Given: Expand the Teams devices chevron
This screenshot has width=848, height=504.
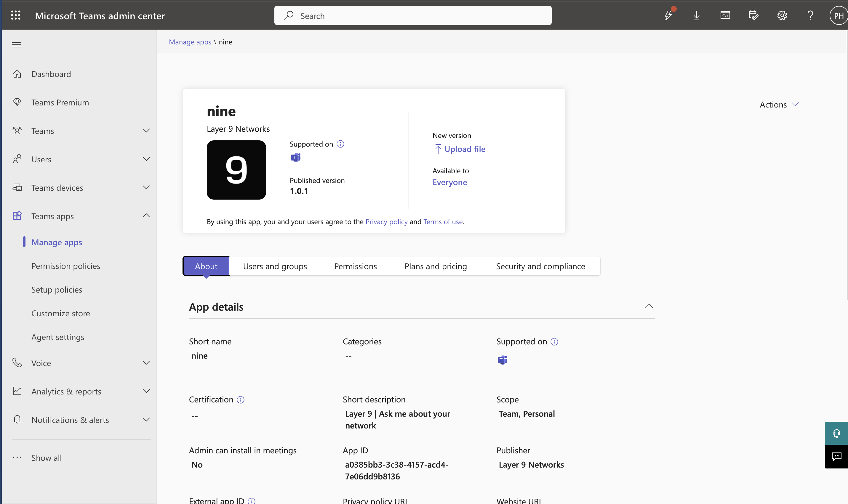Looking at the screenshot, I should pyautogui.click(x=146, y=187).
